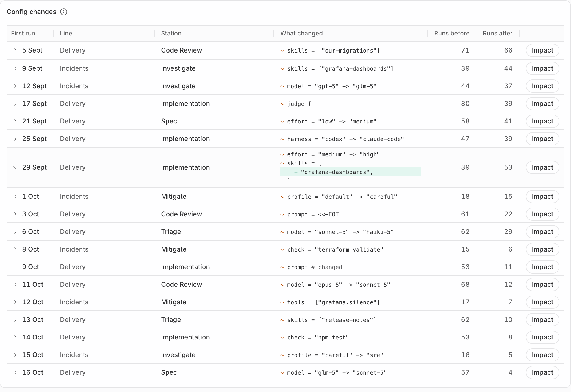Viewport: 571px width, 392px height.
Task: Expand the 9 Sept row
Action: (15, 68)
